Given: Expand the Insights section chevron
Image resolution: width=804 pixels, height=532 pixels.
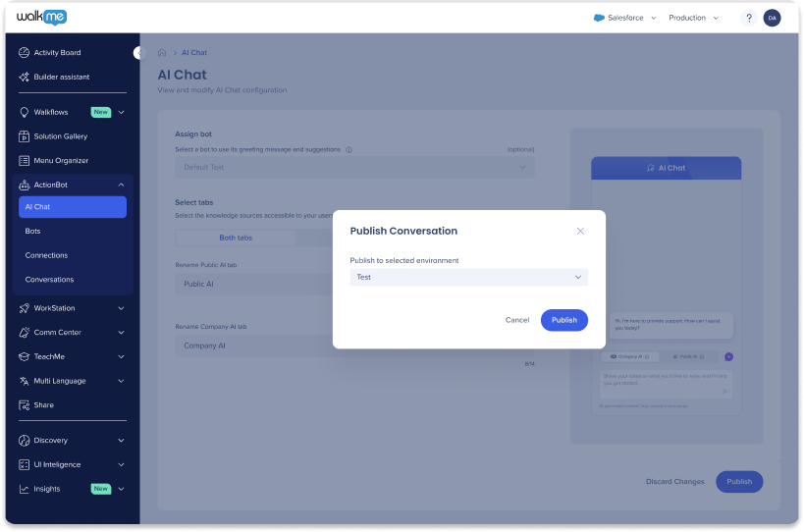Looking at the screenshot, I should (122, 489).
